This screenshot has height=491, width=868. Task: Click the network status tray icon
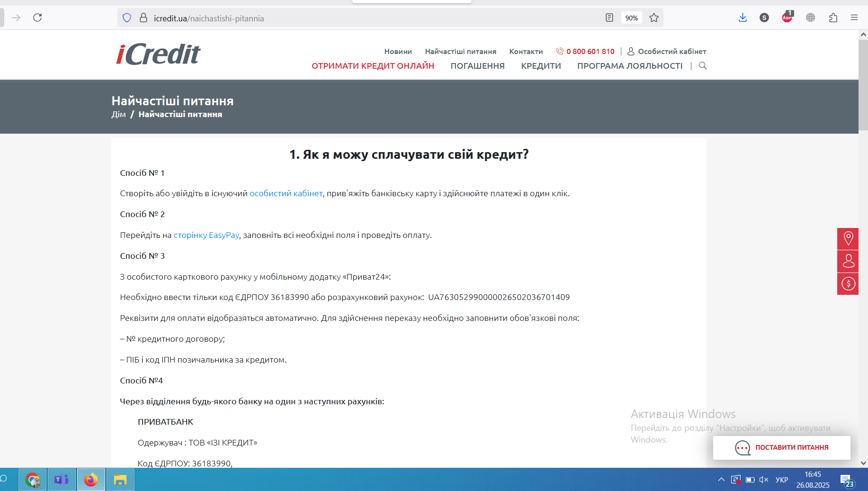click(736, 480)
